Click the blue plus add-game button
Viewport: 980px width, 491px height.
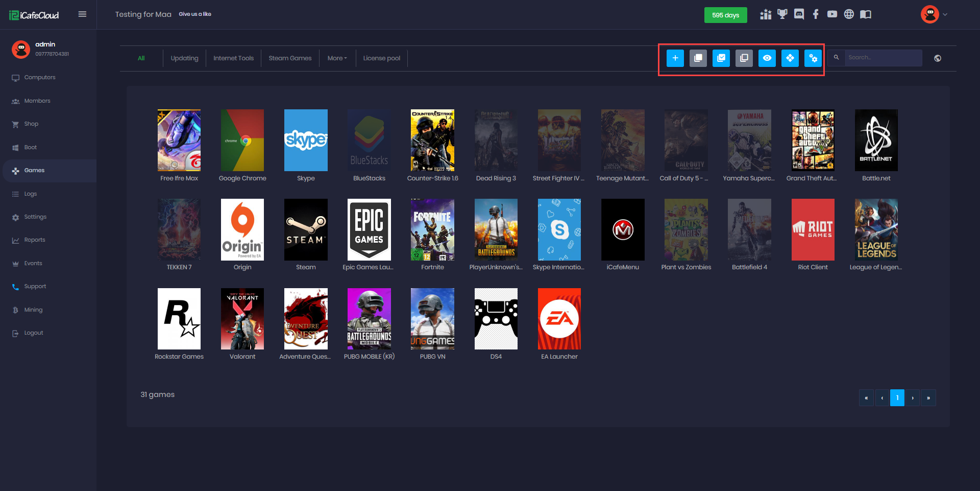click(x=675, y=58)
